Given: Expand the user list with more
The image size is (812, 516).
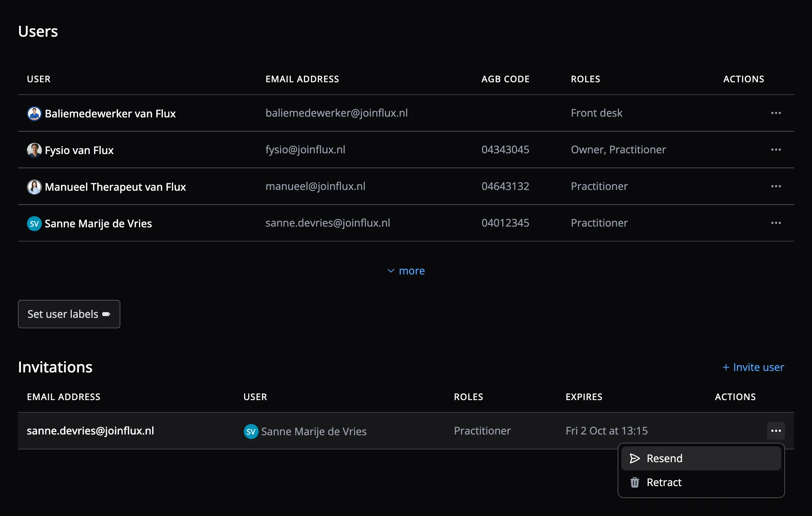Looking at the screenshot, I should click(x=406, y=271).
